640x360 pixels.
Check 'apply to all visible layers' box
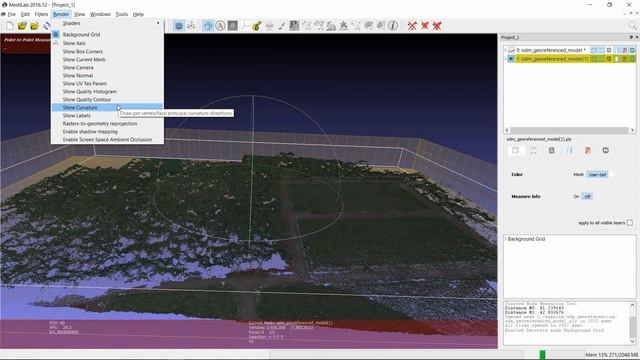pyautogui.click(x=630, y=223)
